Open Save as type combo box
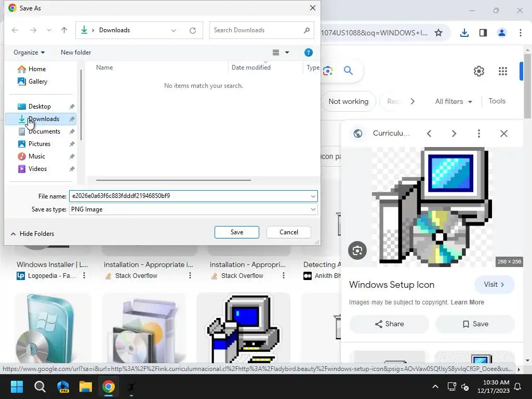 pyautogui.click(x=193, y=209)
